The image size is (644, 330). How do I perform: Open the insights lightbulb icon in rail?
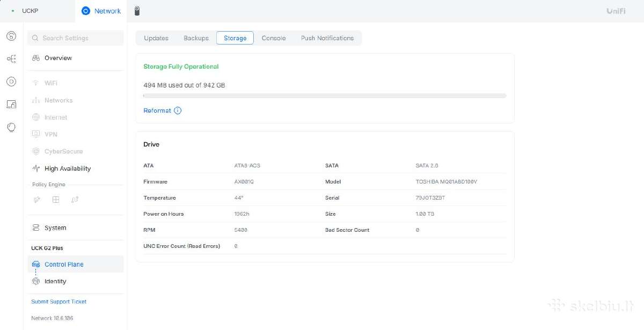pos(11,127)
